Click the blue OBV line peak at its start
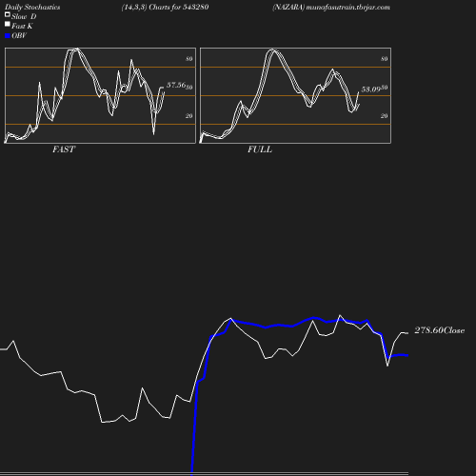The height and width of the screenshot is (476, 476). pos(231,319)
